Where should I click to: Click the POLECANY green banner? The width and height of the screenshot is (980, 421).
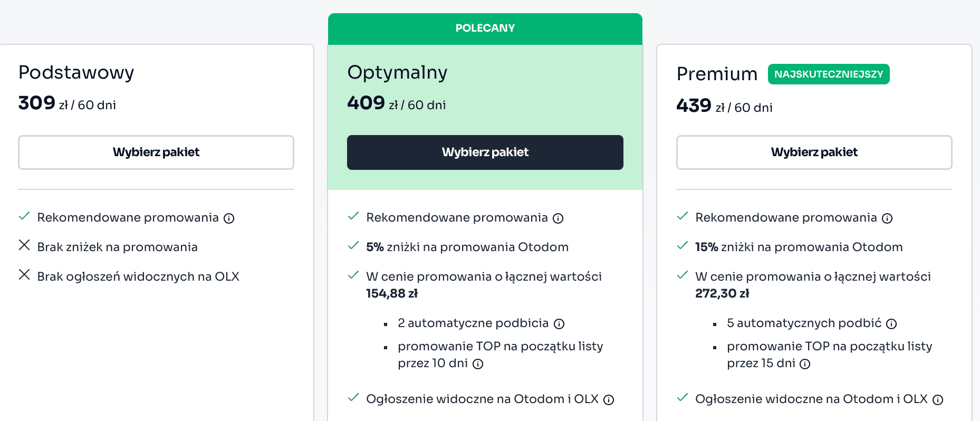click(x=485, y=28)
